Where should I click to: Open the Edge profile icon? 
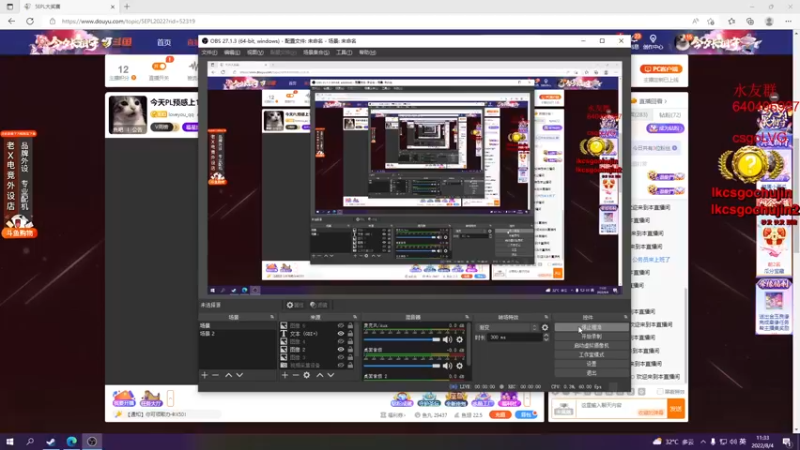769,21
